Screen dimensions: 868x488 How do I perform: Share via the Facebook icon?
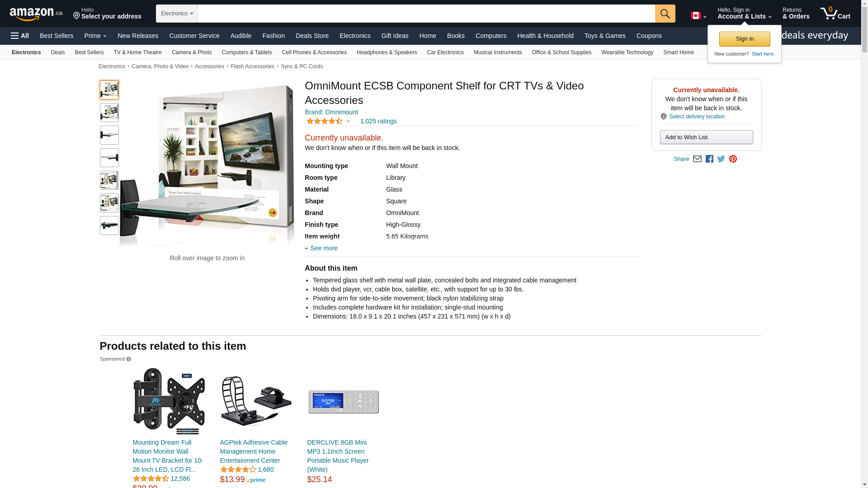pos(709,159)
